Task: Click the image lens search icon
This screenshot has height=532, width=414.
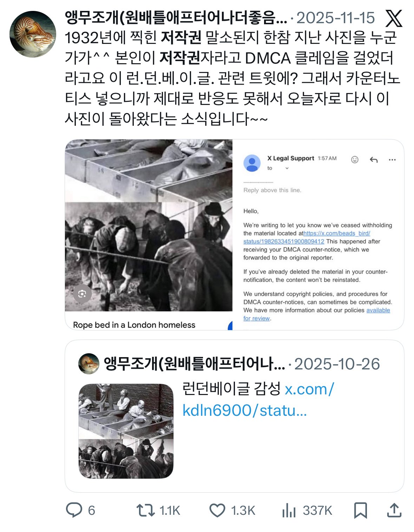Action: pyautogui.click(x=82, y=294)
